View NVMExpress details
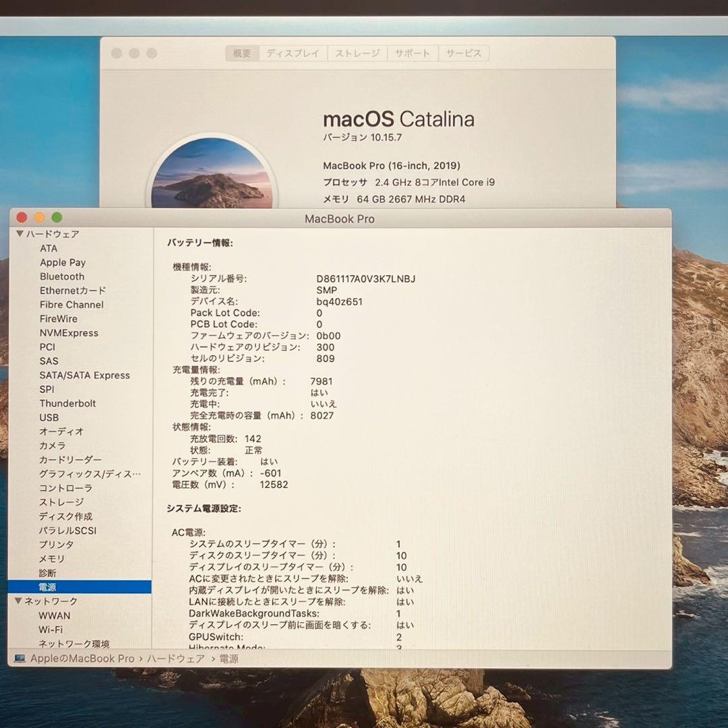Screen dimensions: 728x728 tap(70, 332)
